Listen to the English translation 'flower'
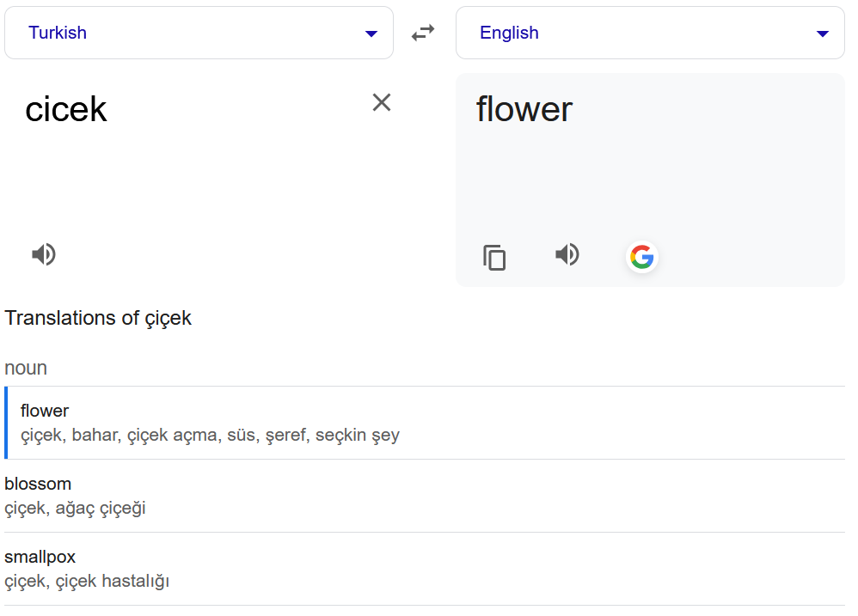 coord(567,254)
